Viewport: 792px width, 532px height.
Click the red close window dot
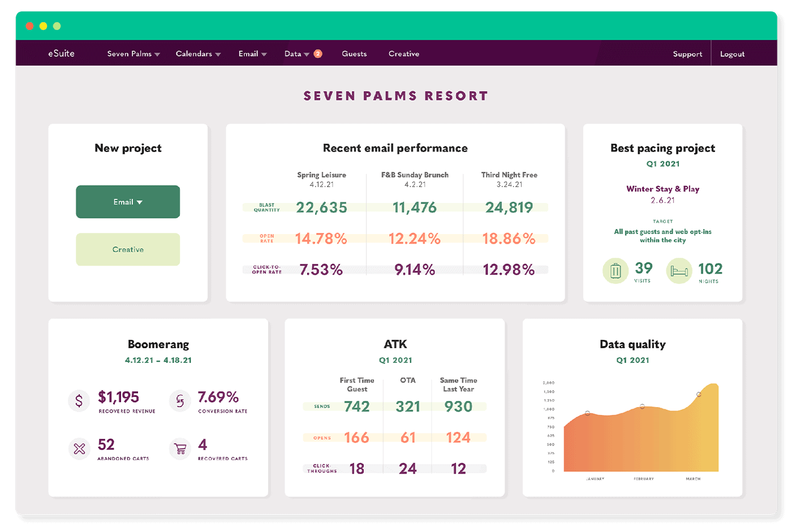tap(29, 26)
